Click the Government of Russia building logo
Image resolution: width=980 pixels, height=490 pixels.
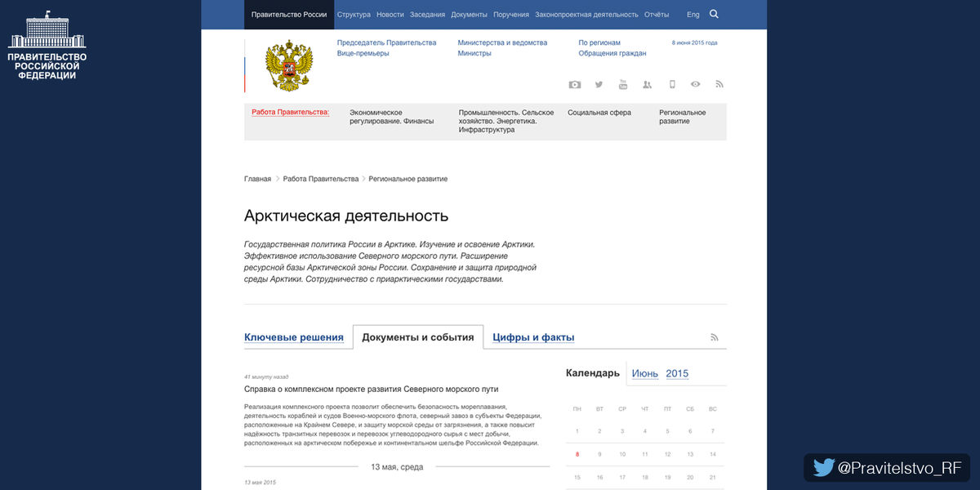pyautogui.click(x=47, y=46)
